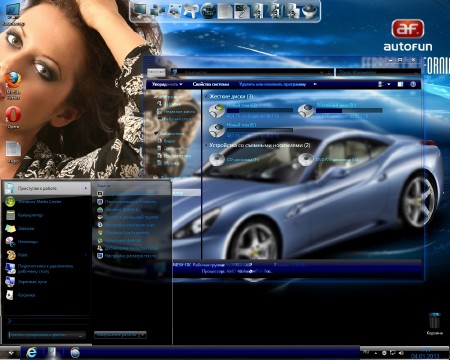Open the Упорядочить dropdown menu

(x=167, y=84)
